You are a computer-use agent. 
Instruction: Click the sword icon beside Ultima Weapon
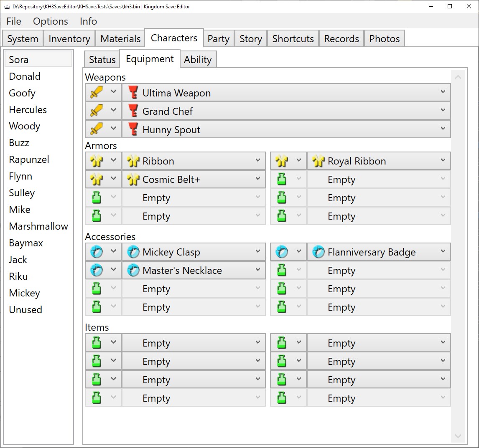(97, 92)
